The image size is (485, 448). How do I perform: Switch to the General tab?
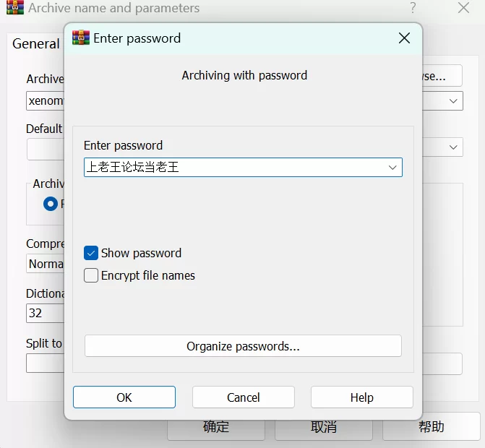click(35, 44)
